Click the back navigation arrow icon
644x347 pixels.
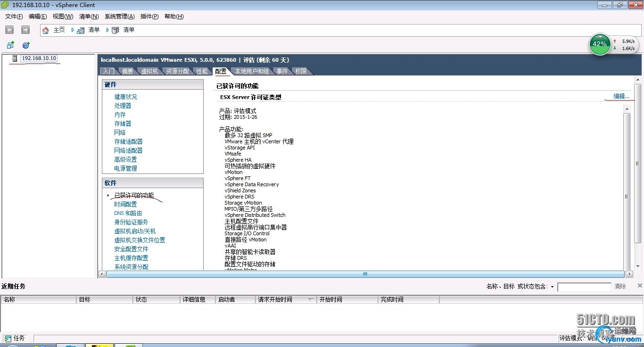tap(9, 30)
